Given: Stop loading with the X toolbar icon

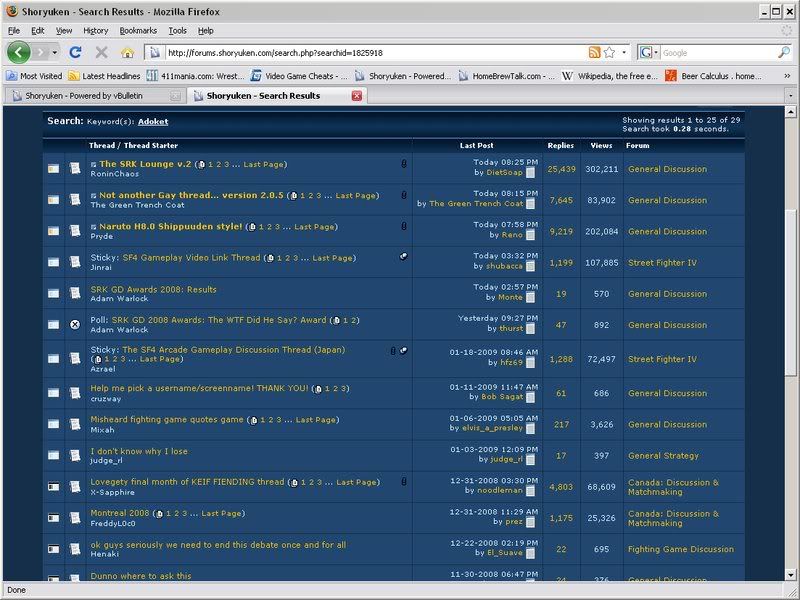Looking at the screenshot, I should tap(102, 52).
